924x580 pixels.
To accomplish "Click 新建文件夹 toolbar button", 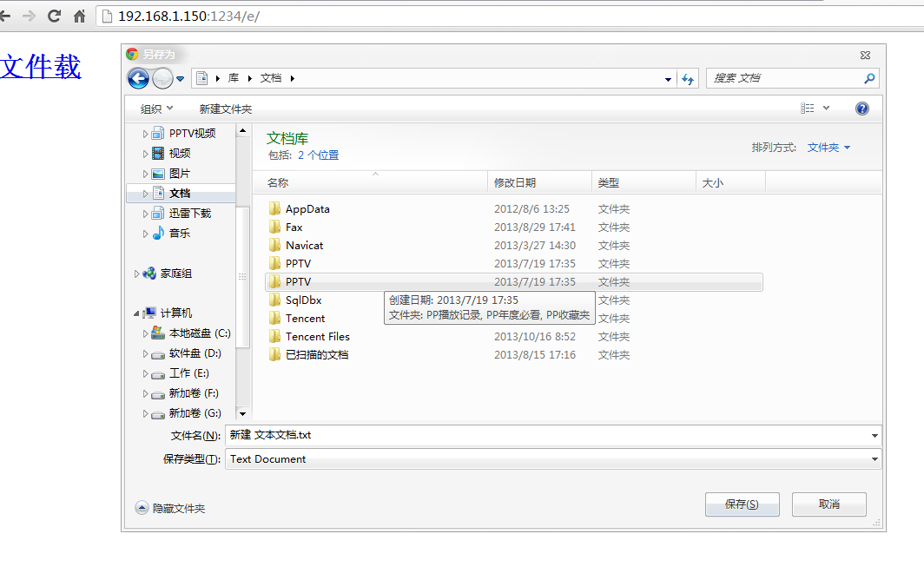I will click(226, 109).
